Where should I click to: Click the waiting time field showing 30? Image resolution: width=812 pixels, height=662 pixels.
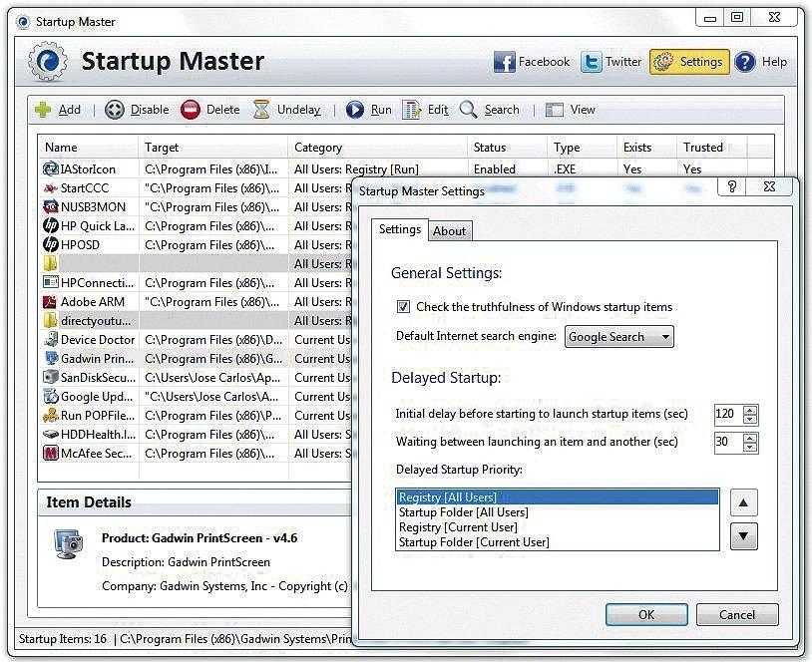pyautogui.click(x=727, y=442)
